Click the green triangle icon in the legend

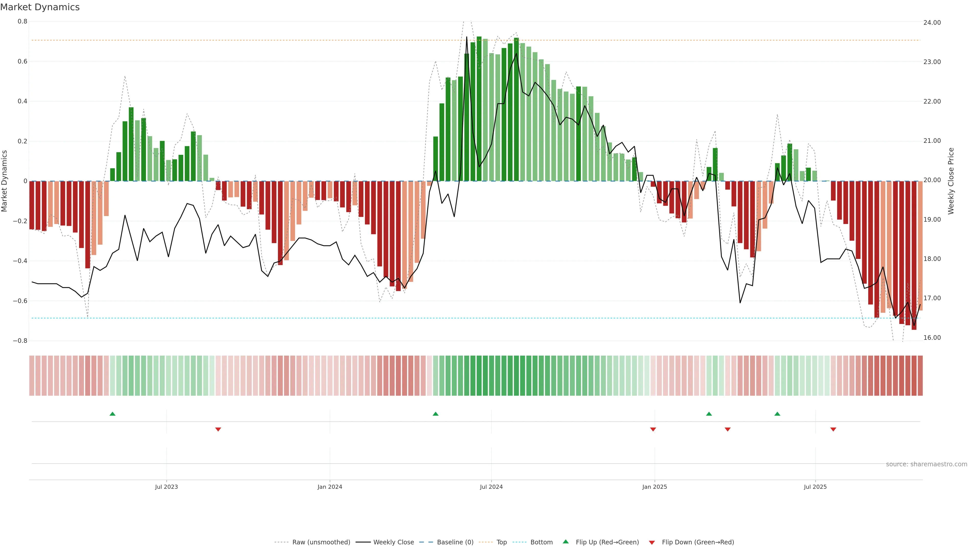(x=566, y=542)
